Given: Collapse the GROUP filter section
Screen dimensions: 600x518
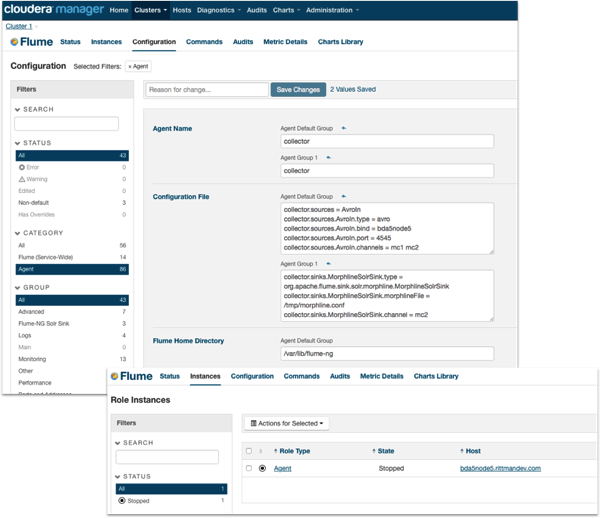Looking at the screenshot, I should (18, 288).
